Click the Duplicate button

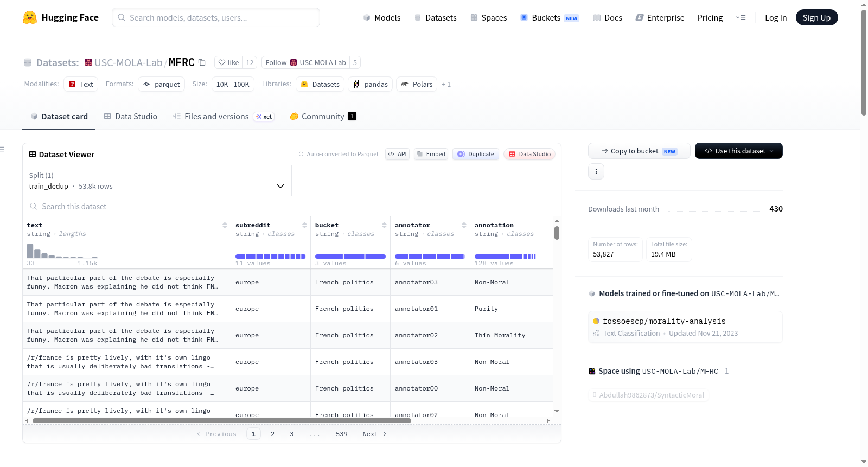(x=476, y=154)
